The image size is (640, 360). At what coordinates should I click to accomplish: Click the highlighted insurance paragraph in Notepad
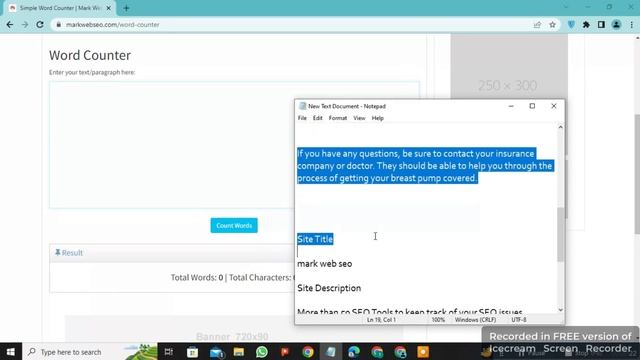click(x=425, y=166)
